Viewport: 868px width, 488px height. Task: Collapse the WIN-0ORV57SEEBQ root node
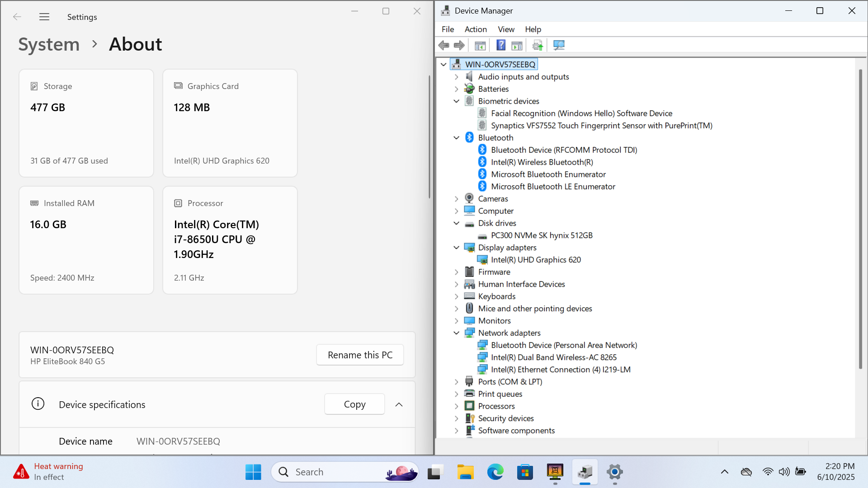click(x=443, y=65)
